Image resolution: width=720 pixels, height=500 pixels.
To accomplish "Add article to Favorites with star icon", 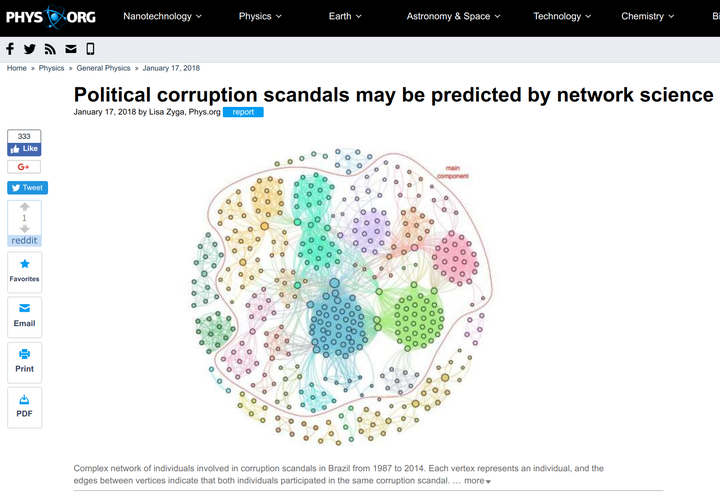I will pos(25,272).
